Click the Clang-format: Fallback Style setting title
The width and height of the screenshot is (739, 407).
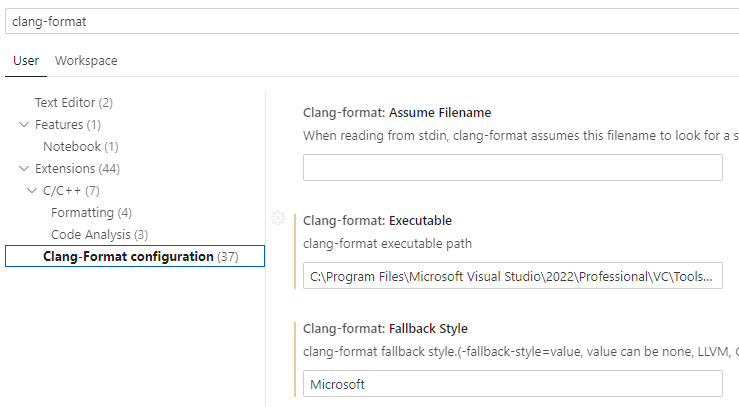[x=385, y=329]
